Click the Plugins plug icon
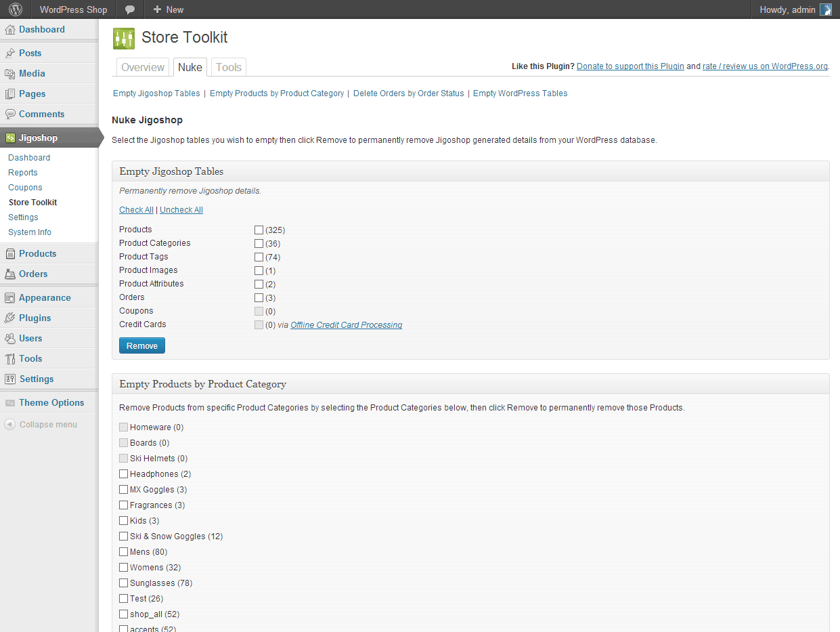 click(x=10, y=318)
